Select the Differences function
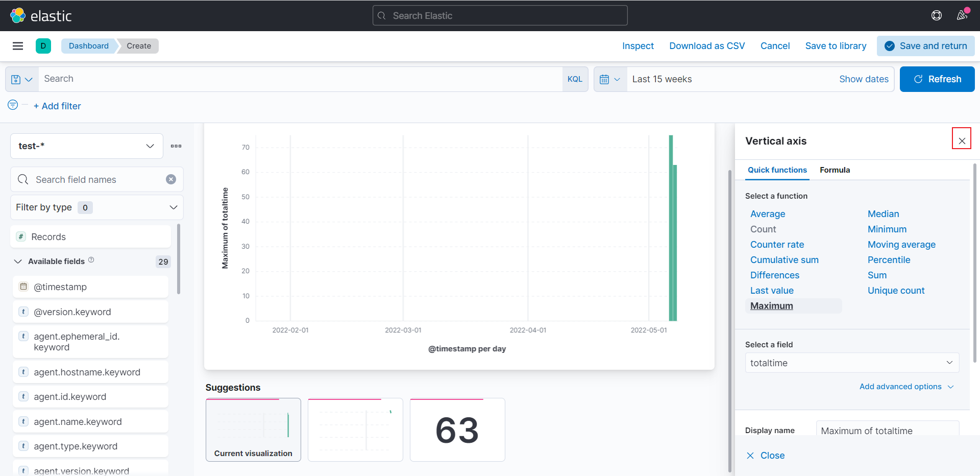Image resolution: width=980 pixels, height=476 pixels. 775,275
